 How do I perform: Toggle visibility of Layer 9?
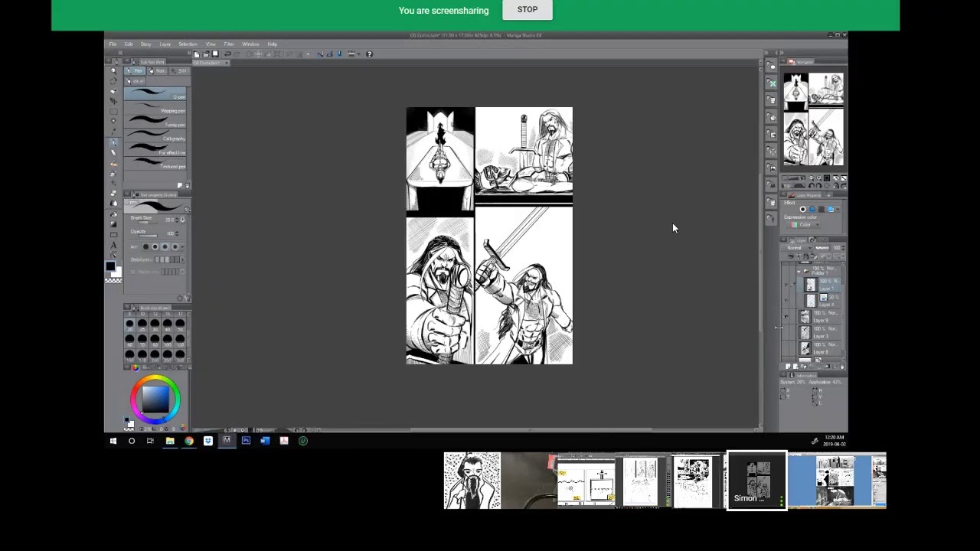[x=786, y=317]
